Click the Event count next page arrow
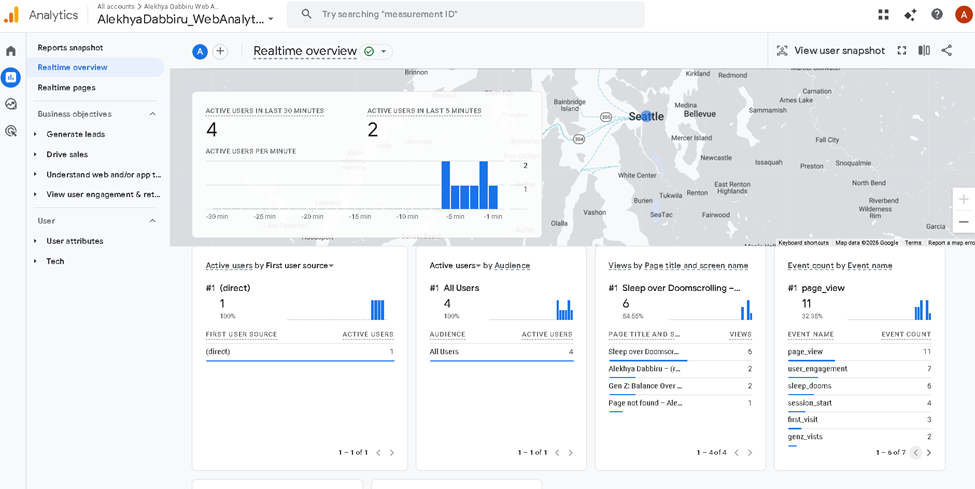975x489 pixels. [x=929, y=453]
